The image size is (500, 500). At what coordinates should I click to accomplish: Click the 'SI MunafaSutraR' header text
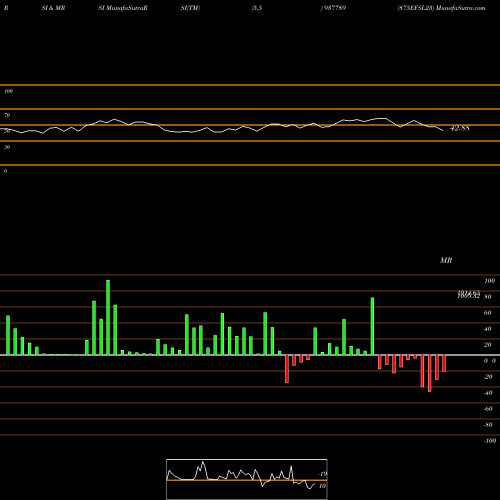(123, 8)
